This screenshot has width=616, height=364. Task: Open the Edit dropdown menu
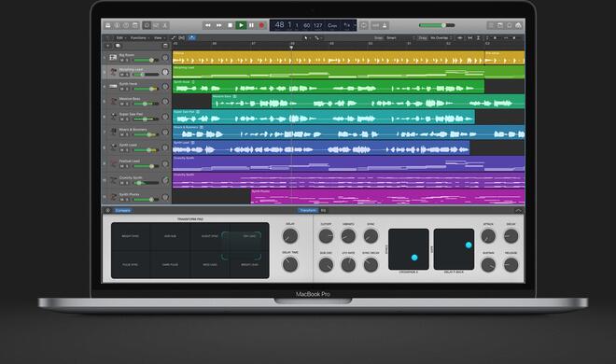pyautogui.click(x=120, y=37)
